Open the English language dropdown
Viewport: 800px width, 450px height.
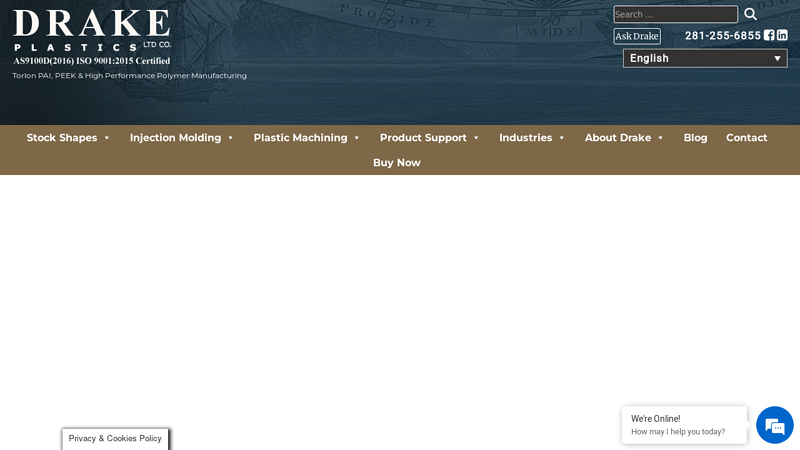click(x=705, y=58)
